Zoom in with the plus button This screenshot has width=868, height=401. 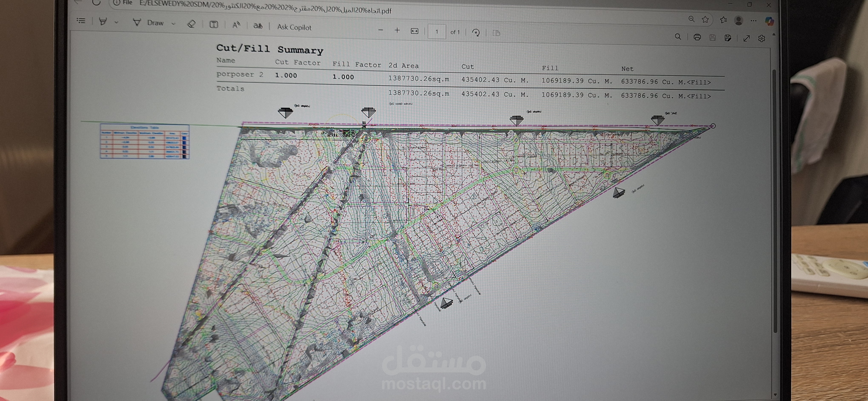[x=397, y=30]
